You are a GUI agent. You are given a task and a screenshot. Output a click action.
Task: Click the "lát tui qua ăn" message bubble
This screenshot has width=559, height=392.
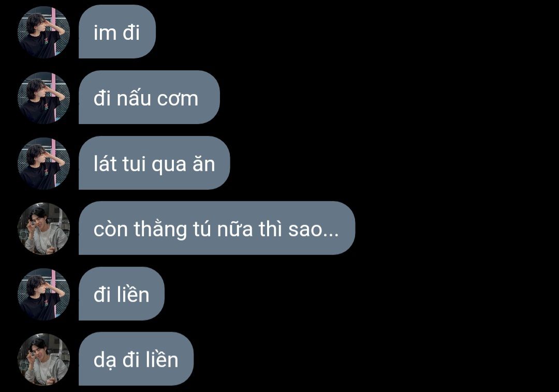click(x=154, y=163)
